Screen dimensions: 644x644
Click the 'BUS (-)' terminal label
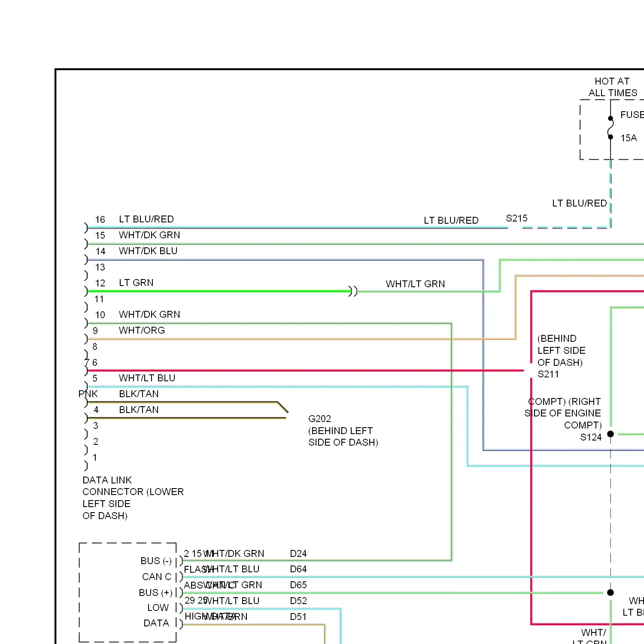tap(156, 561)
